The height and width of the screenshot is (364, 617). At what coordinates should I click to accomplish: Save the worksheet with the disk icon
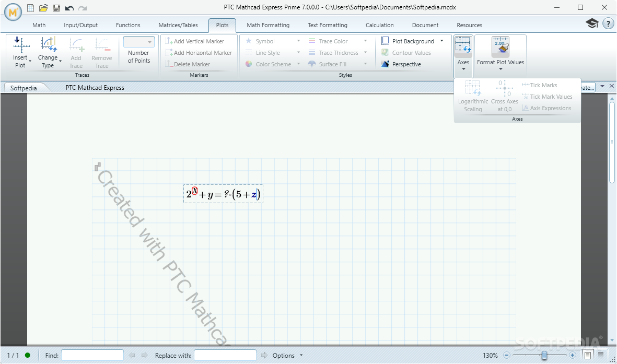(56, 8)
